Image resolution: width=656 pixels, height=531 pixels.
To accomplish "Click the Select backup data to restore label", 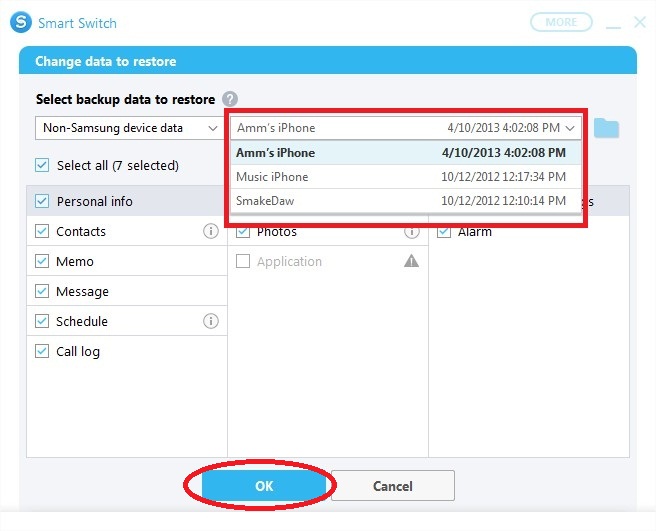I will [125, 100].
